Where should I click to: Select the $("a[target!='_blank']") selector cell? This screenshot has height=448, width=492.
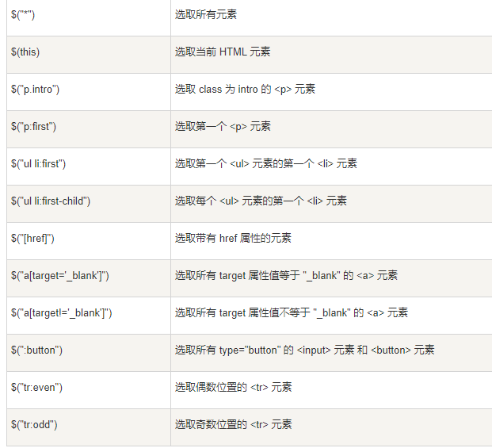pyautogui.click(x=61, y=312)
